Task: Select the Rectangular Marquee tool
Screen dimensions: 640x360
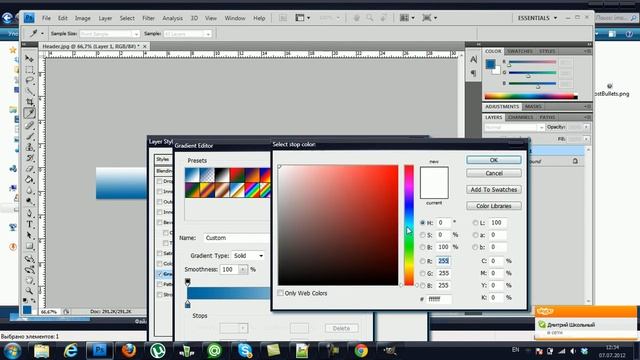Action: [29, 70]
